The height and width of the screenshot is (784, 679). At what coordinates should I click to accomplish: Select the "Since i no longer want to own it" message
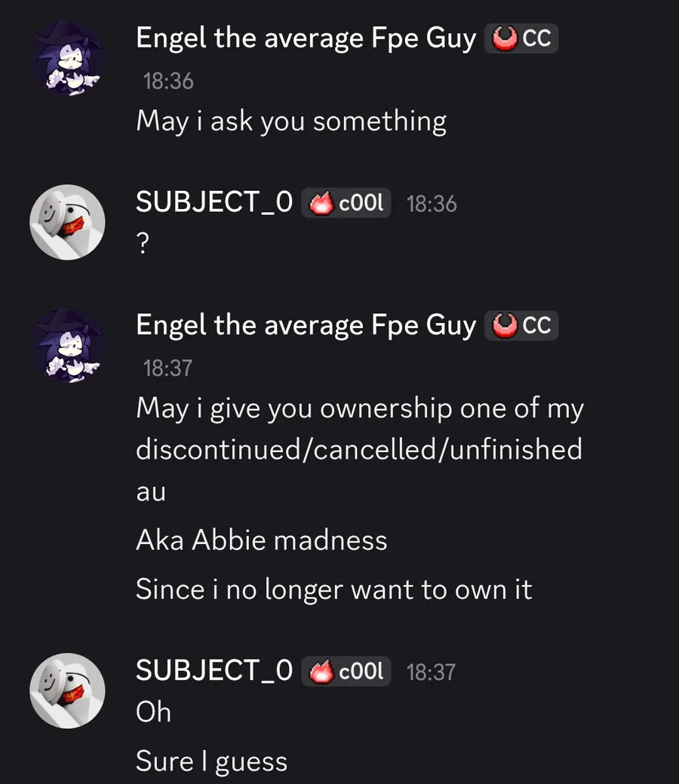pos(333,589)
